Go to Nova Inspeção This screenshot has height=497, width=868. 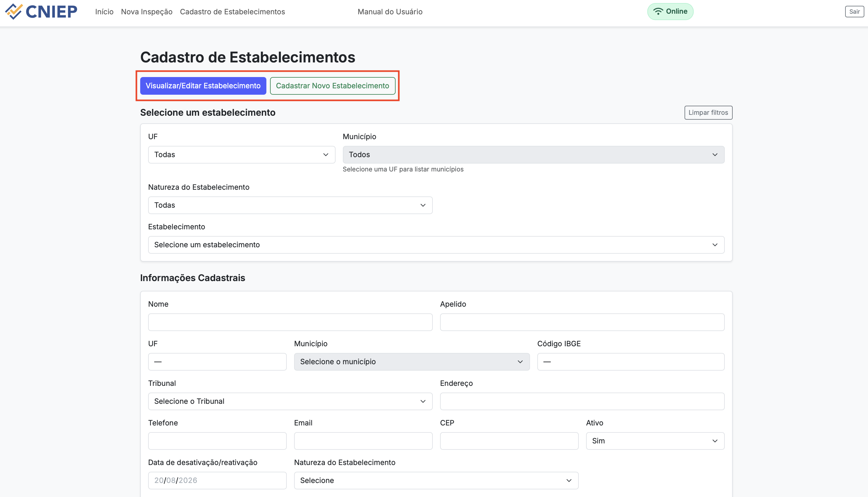pos(147,12)
